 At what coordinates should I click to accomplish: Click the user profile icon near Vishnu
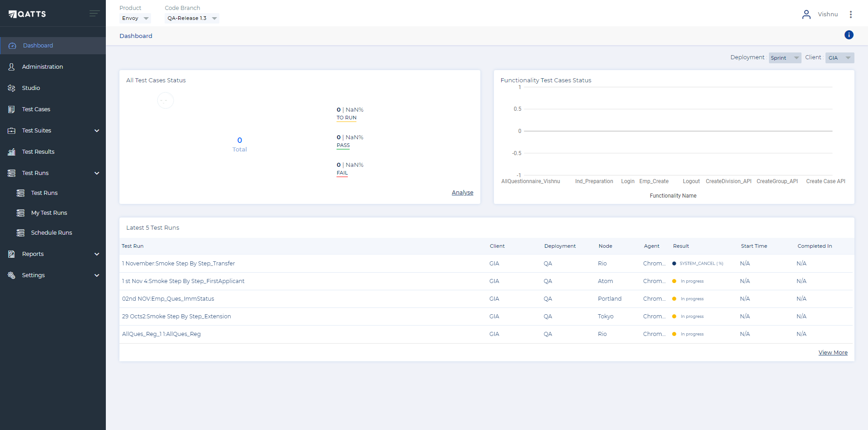(x=806, y=14)
